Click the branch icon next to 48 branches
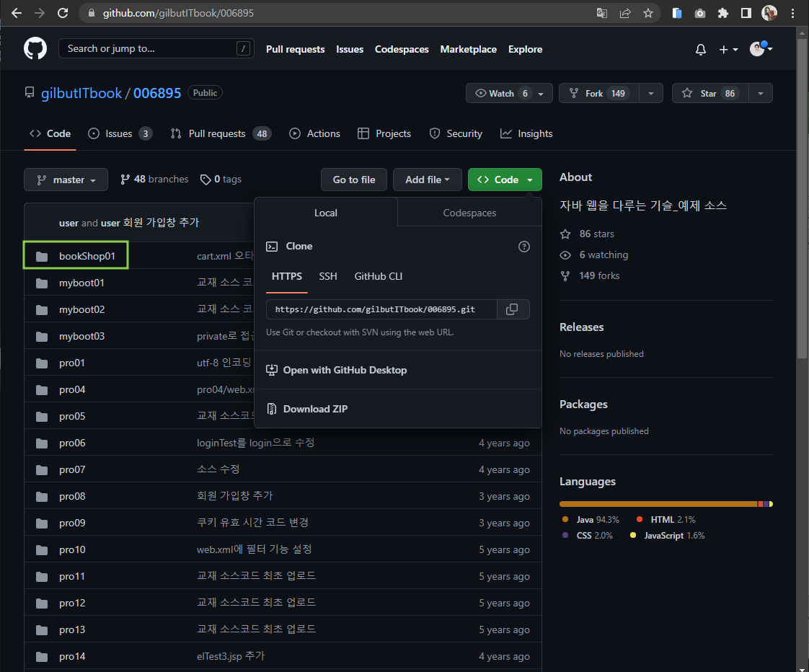 125,180
